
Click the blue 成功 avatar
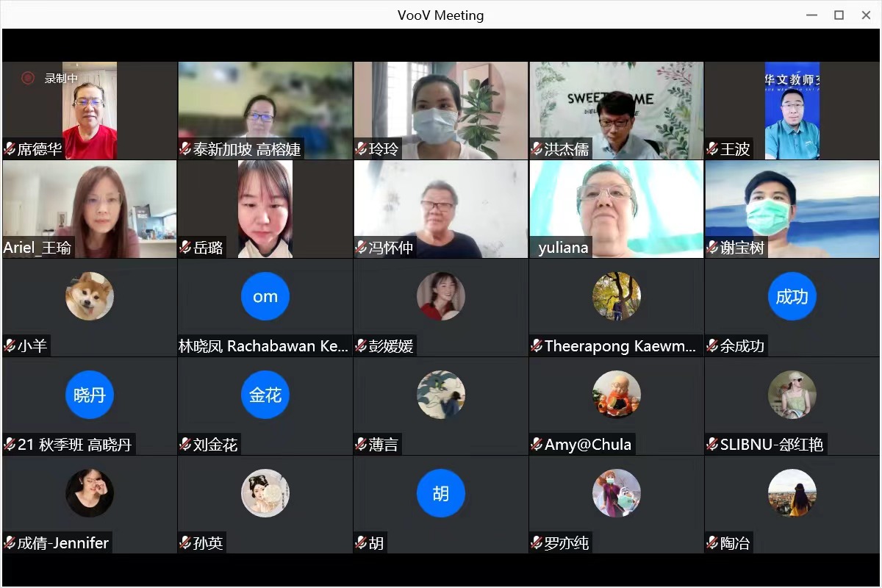792,296
